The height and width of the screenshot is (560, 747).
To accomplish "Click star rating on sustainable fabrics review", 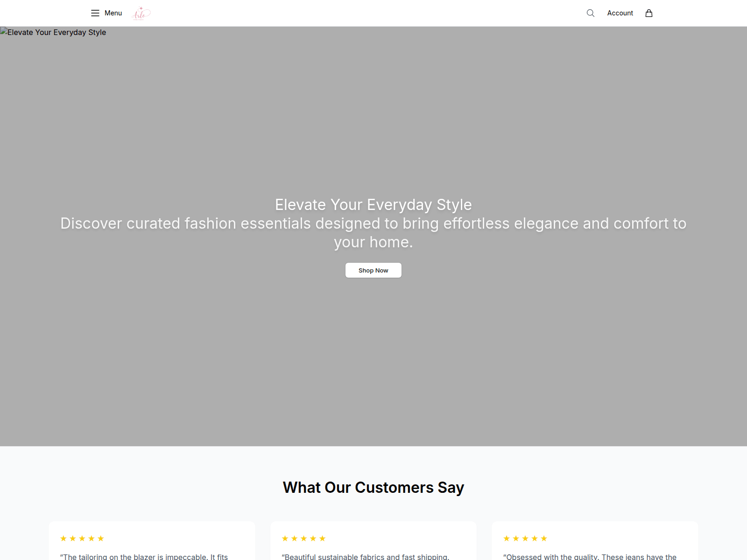I will click(303, 539).
